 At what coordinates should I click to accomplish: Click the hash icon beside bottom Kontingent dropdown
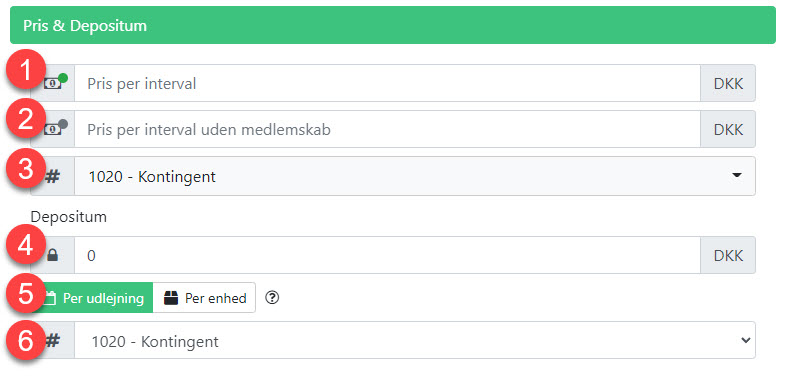(53, 341)
